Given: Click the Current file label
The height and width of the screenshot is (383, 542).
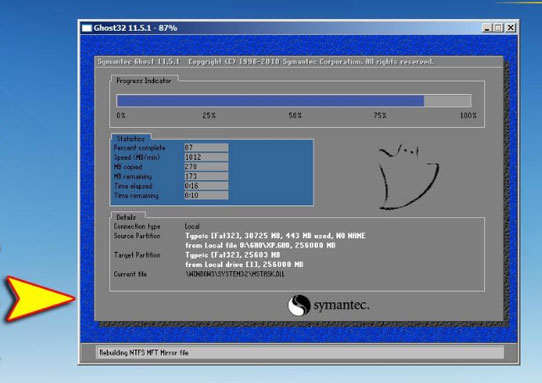Looking at the screenshot, I should [x=130, y=274].
